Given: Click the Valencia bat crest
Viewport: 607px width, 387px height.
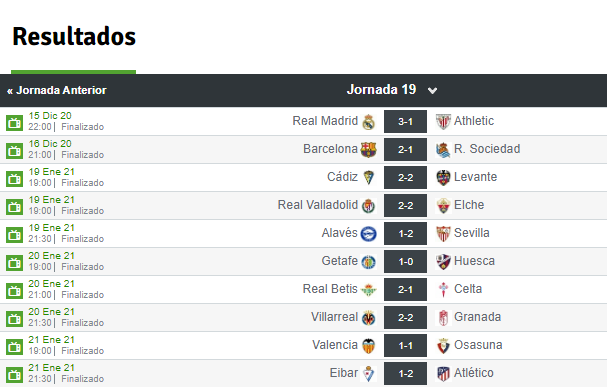Looking at the screenshot, I should coord(369,346).
